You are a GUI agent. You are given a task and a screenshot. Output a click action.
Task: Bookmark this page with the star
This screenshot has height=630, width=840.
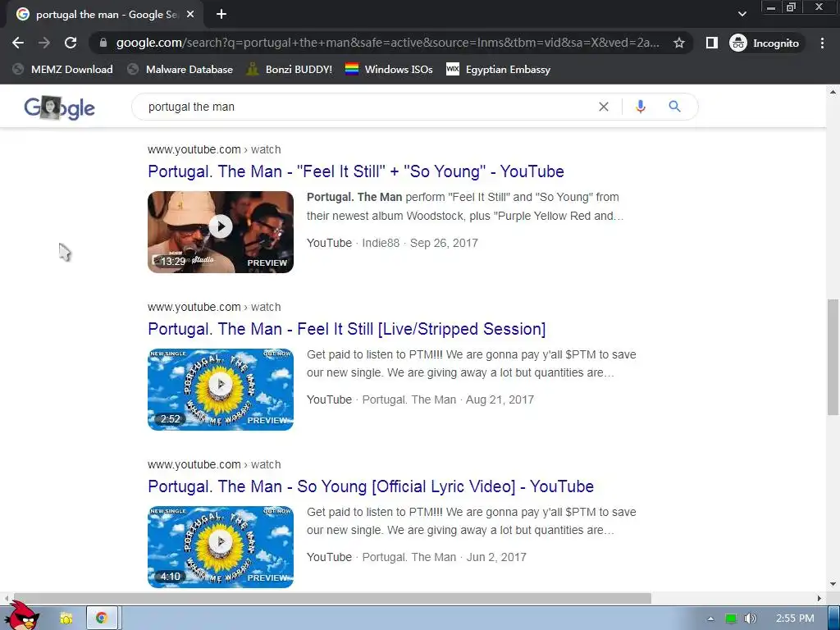[678, 43]
